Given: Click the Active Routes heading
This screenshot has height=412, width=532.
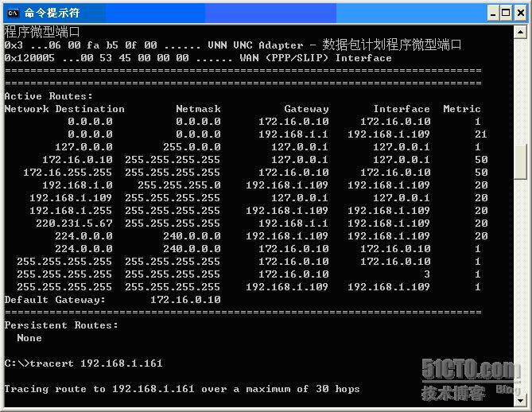Looking at the screenshot, I should pyautogui.click(x=49, y=96).
